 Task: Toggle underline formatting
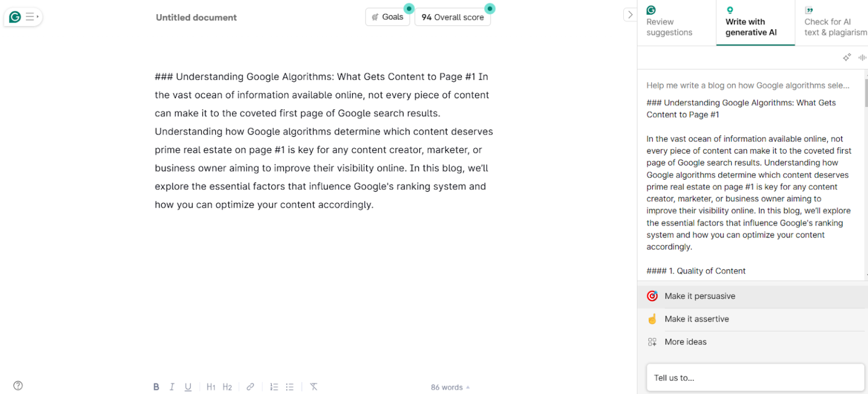coord(188,387)
